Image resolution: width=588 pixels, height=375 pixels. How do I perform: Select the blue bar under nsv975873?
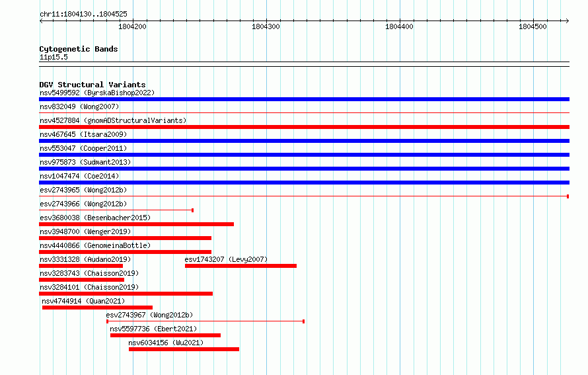coord(304,169)
